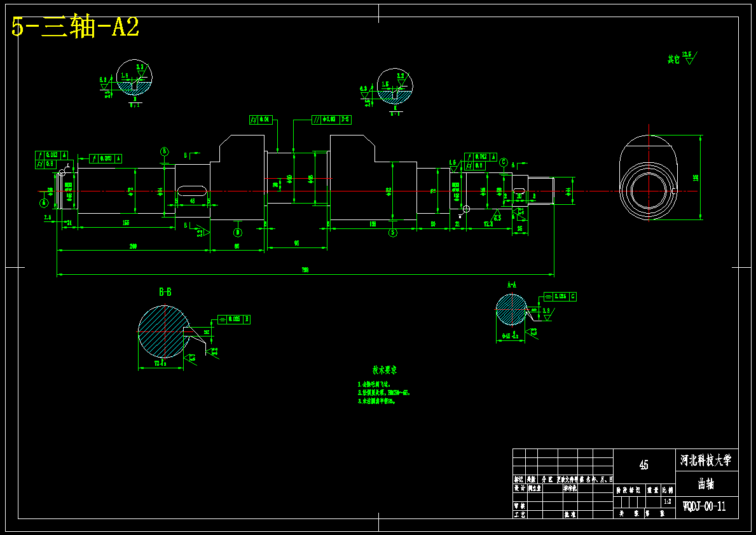Click the "工艺" row label

click(x=519, y=515)
